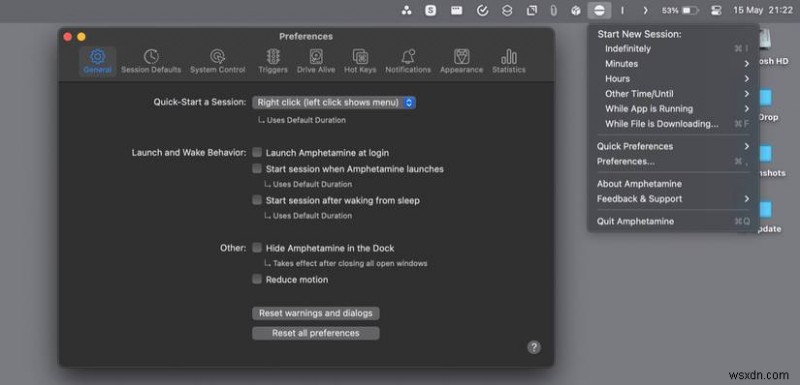Click the stacked layers menu bar icon
This screenshot has width=800, height=385.
(x=507, y=10)
